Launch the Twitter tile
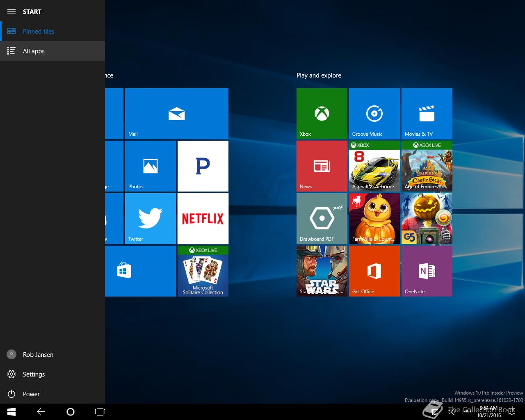This screenshot has height=420, width=525. tap(151, 219)
